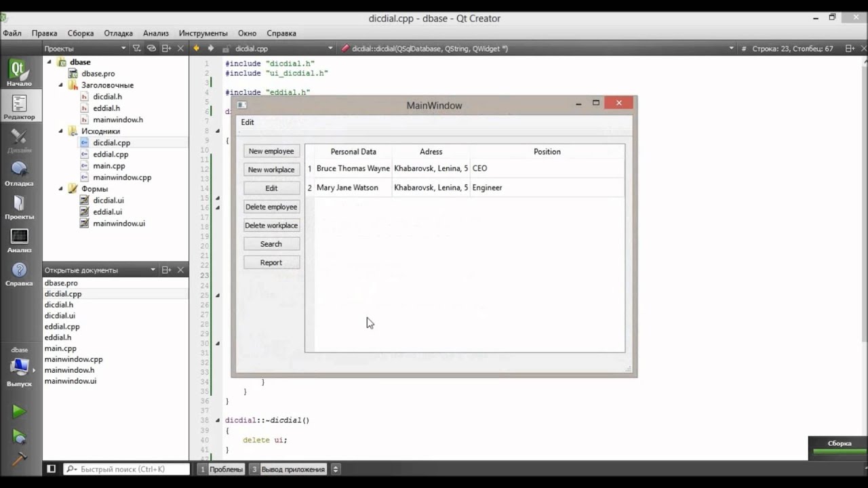Image resolution: width=868 pixels, height=488 pixels.
Task: Select dicdial.ui in Формы folder
Action: coord(108,201)
